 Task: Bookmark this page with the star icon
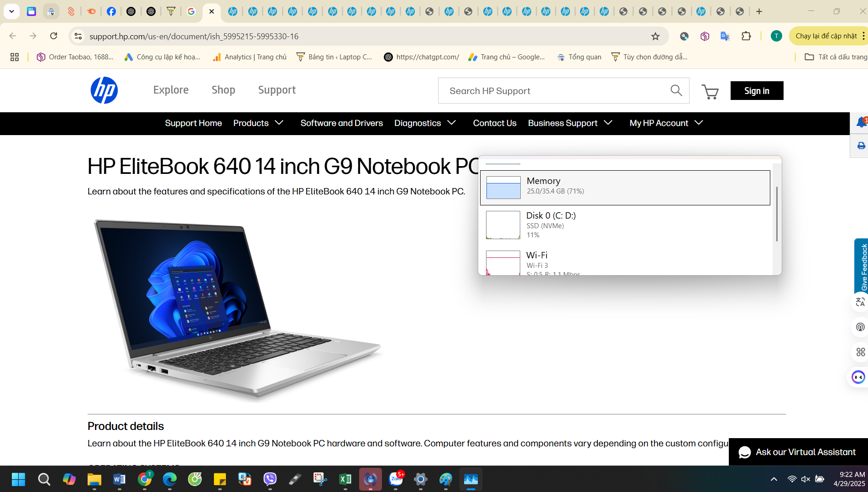pyautogui.click(x=655, y=36)
